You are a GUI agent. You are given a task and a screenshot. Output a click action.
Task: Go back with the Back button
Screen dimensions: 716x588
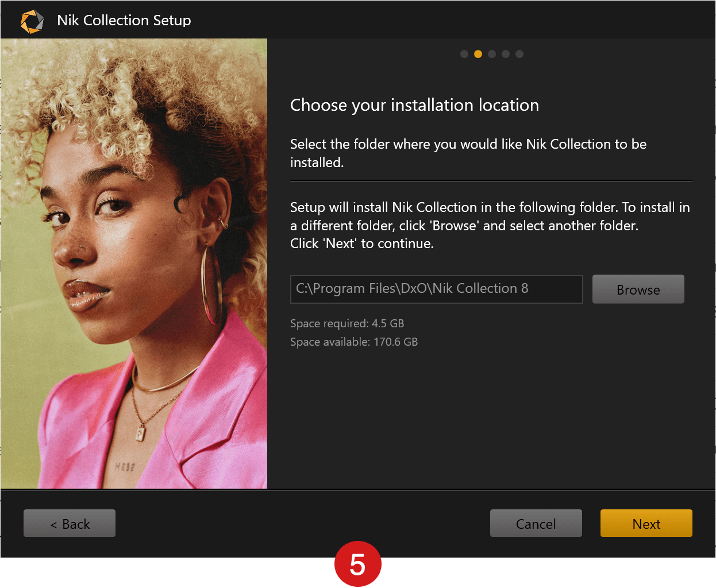(70, 523)
